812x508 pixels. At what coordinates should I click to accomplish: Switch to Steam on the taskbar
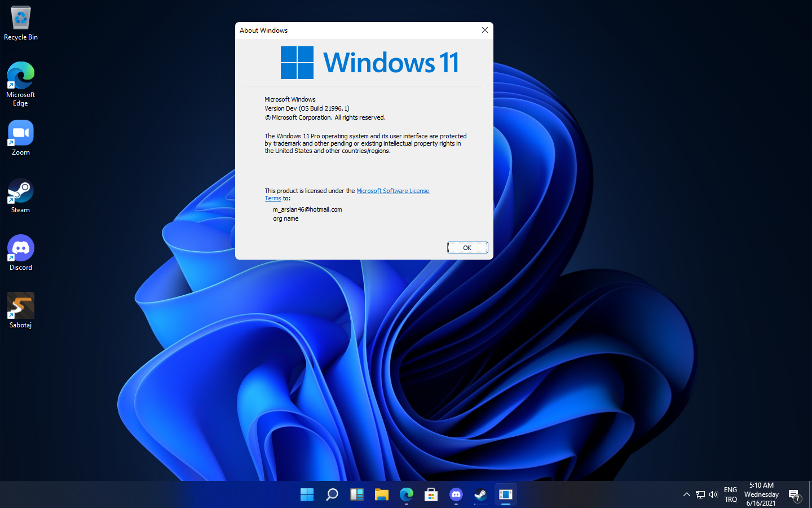481,494
